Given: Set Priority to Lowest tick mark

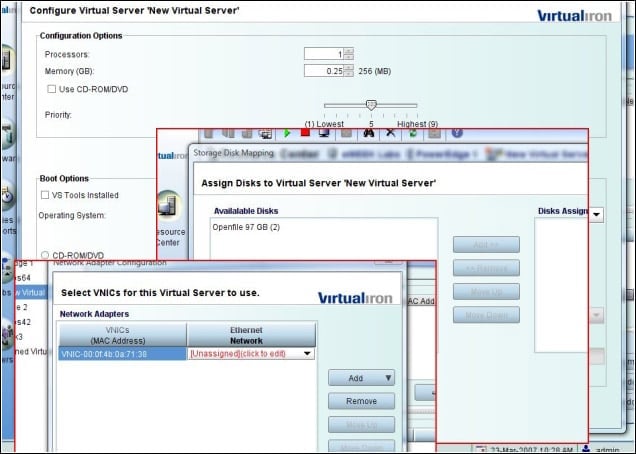Looking at the screenshot, I should (x=324, y=115).
